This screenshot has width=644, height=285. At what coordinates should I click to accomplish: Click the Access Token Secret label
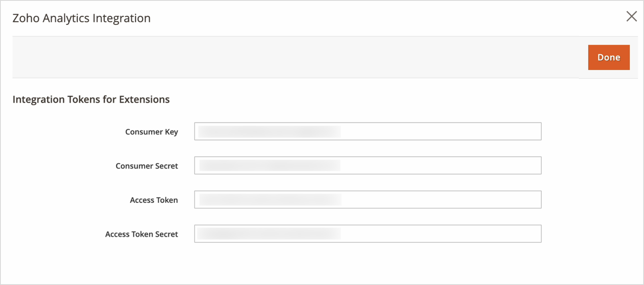point(141,234)
